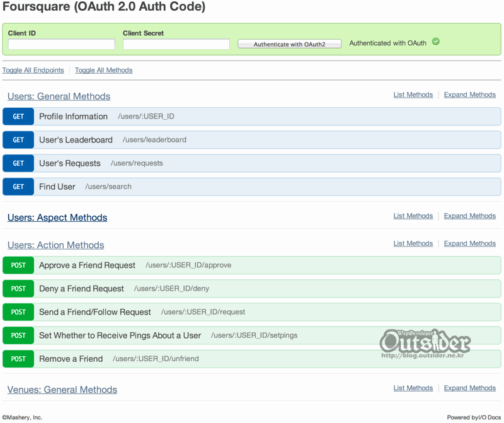504x423 pixels.
Task: Expand Methods for Users: Action Methods
Action: tap(469, 243)
